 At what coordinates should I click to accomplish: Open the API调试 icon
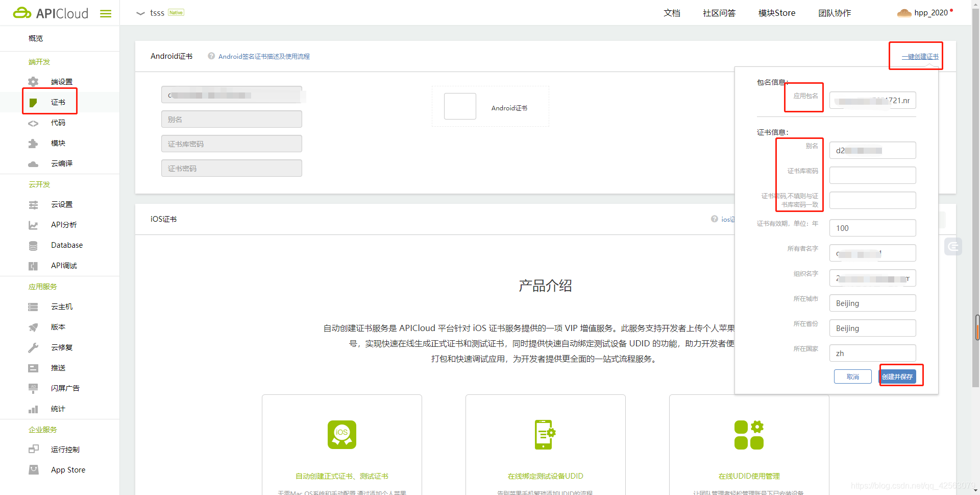(33, 266)
